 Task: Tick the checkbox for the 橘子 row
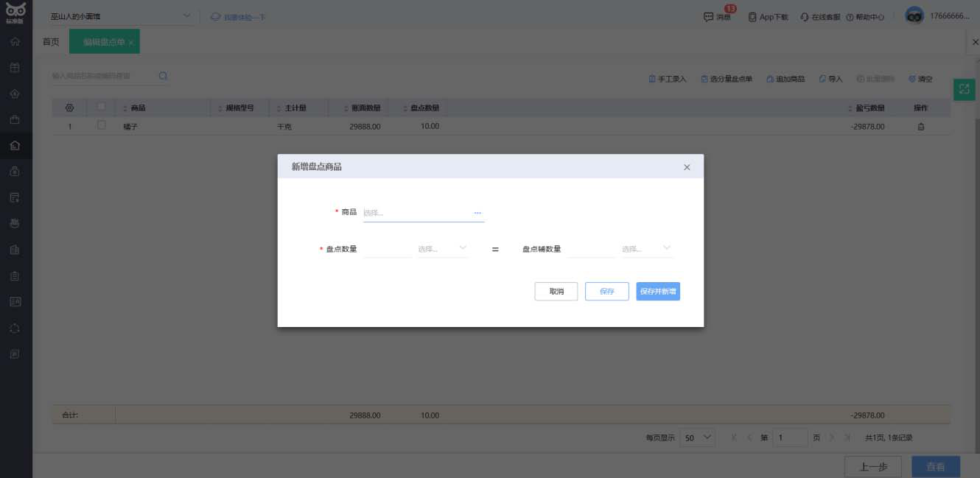(x=102, y=126)
